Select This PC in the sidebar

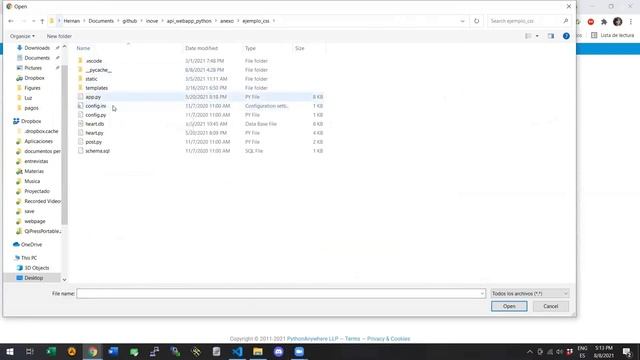(x=29, y=258)
